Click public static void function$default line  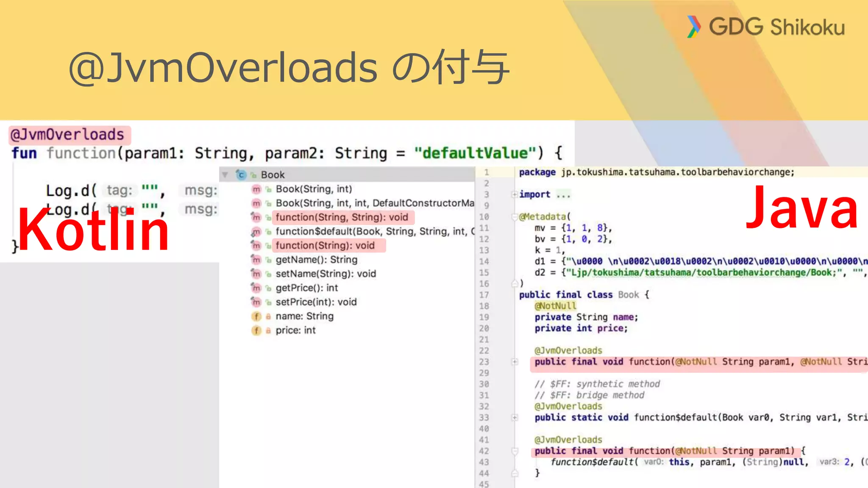(x=701, y=418)
